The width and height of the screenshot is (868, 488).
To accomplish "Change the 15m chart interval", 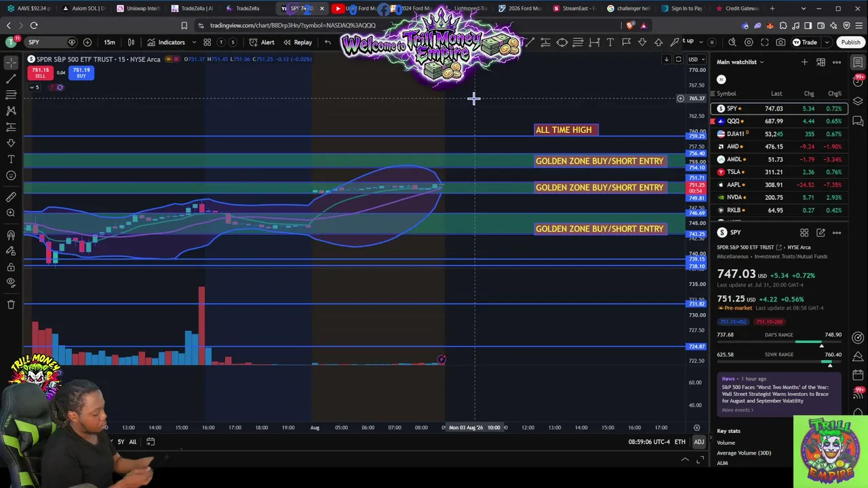I will point(109,42).
